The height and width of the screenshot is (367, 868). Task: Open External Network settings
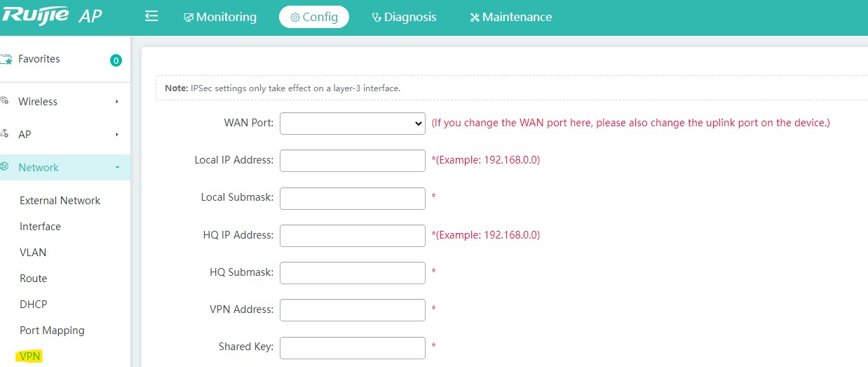tap(60, 201)
